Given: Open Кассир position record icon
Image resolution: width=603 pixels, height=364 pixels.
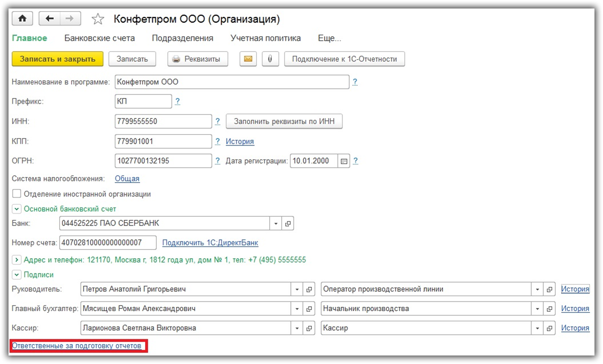Looking at the screenshot, I should click(549, 328).
